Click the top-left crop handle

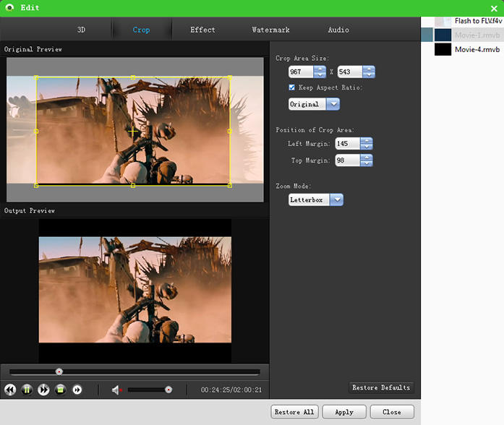36,77
